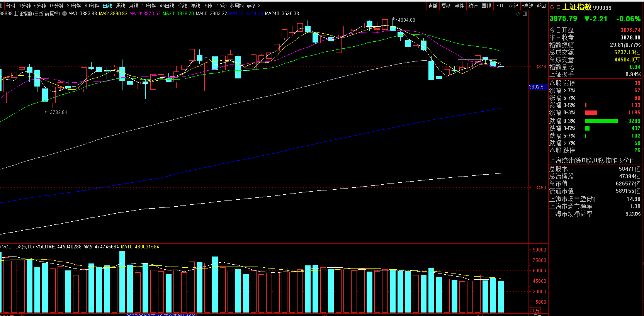Screen dimensions: 644x316
Task: Add index to watchlist with +自选
Action: (527, 6)
